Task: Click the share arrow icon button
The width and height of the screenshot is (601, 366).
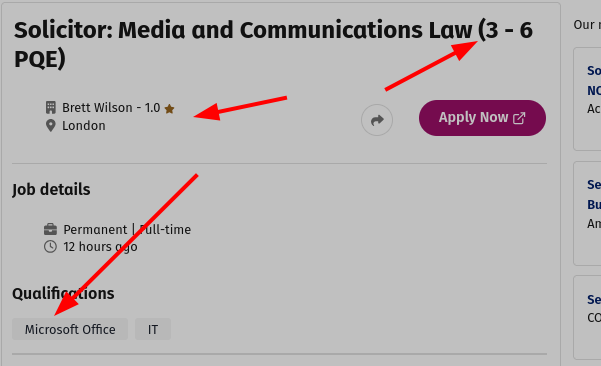Action: (x=377, y=120)
